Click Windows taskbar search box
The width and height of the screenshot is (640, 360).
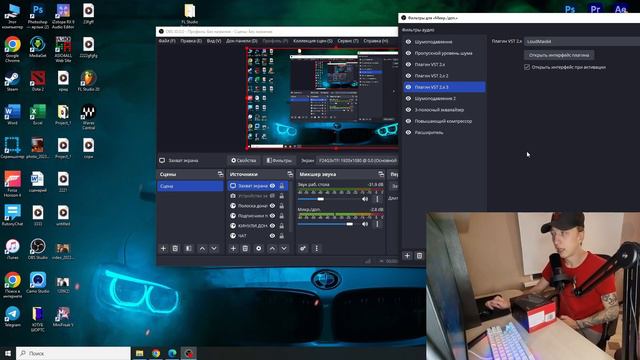click(73, 353)
